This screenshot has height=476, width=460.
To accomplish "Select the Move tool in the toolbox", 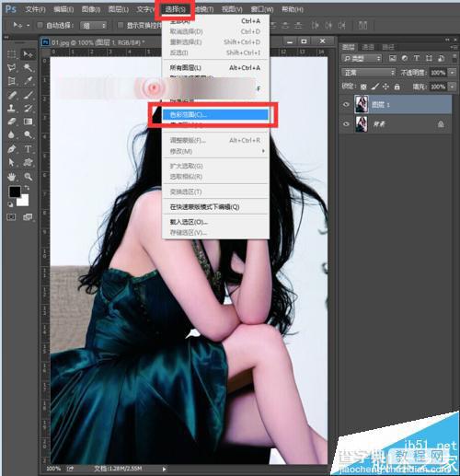I will pos(28,54).
